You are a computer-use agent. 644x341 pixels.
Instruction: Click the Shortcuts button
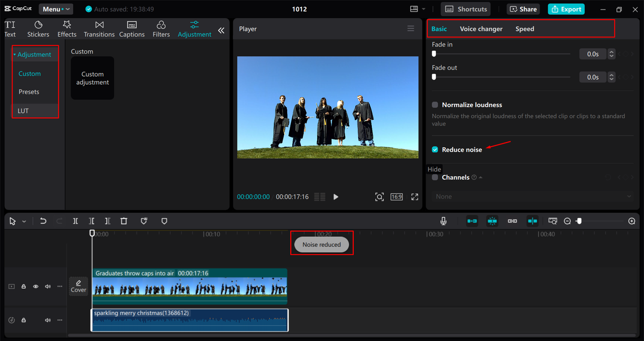pyautogui.click(x=466, y=9)
